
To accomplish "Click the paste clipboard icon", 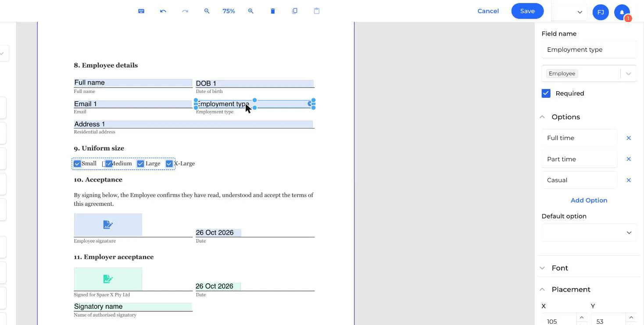I will [x=316, y=11].
